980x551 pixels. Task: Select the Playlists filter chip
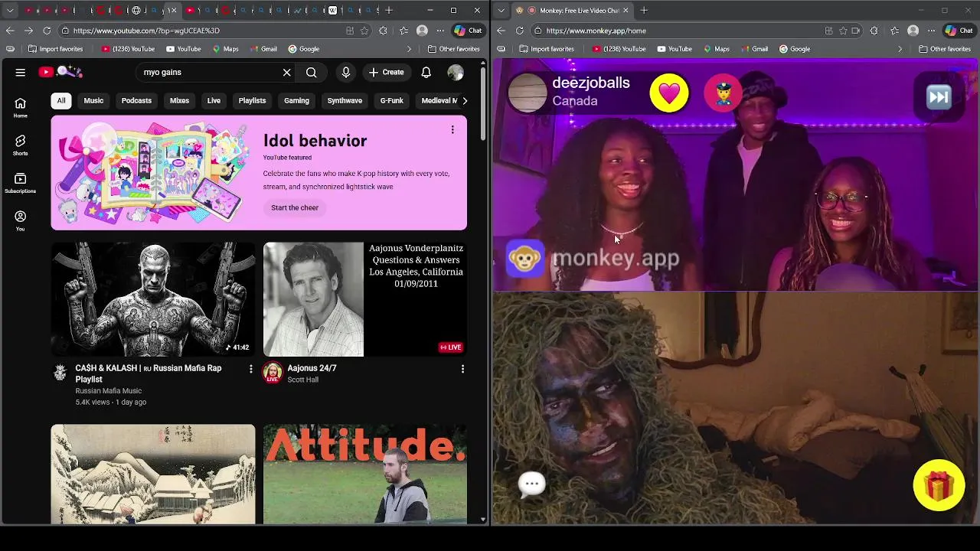(x=252, y=100)
